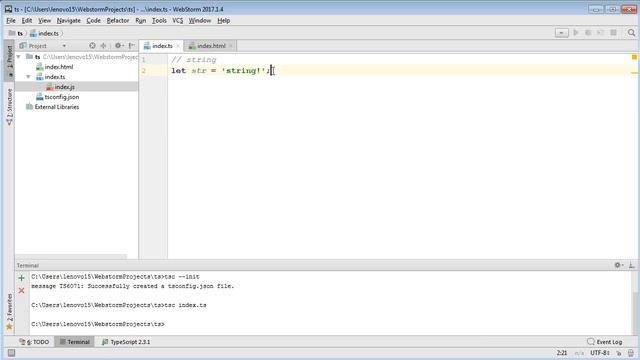This screenshot has width=640, height=360.
Task: Collapse the index.ts tree node
Action: click(28, 77)
